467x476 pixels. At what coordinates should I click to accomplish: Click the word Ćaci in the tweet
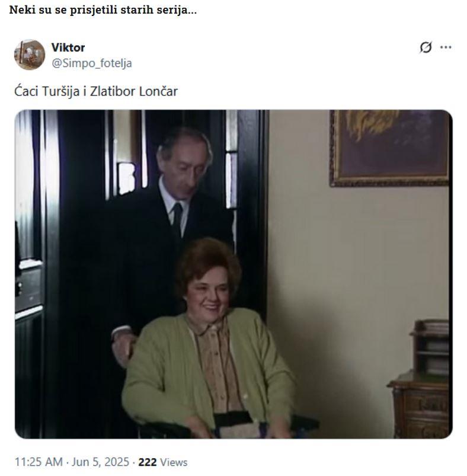(x=26, y=91)
